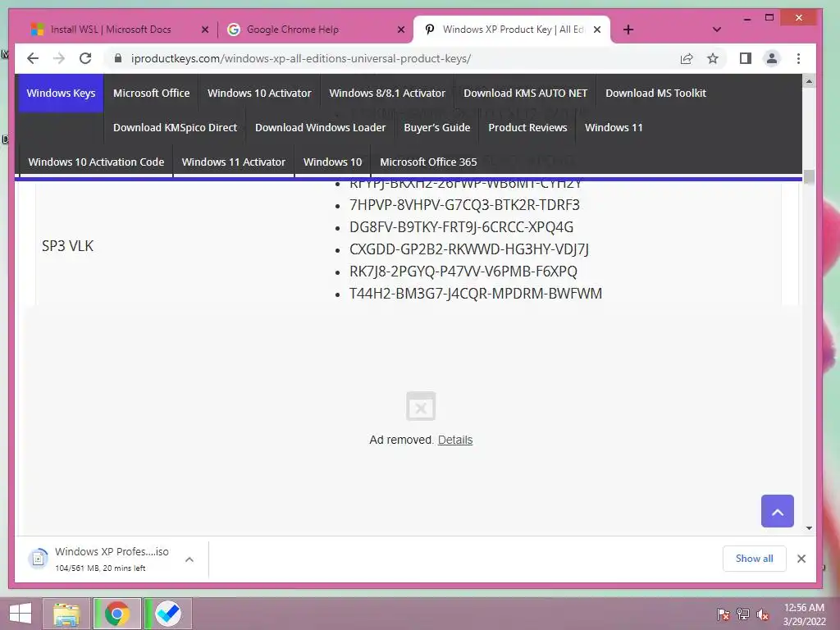Expand download item options chevron
The height and width of the screenshot is (630, 840).
tap(189, 559)
